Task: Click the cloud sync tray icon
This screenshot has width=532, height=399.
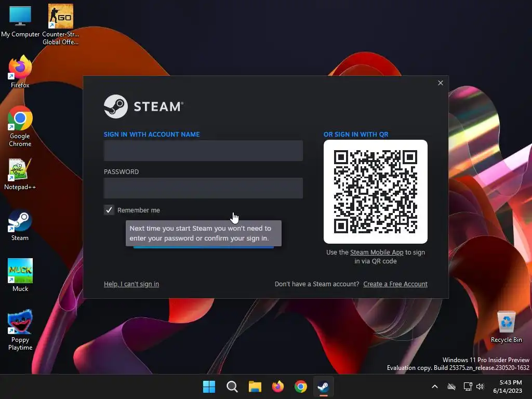Action: tap(451, 387)
